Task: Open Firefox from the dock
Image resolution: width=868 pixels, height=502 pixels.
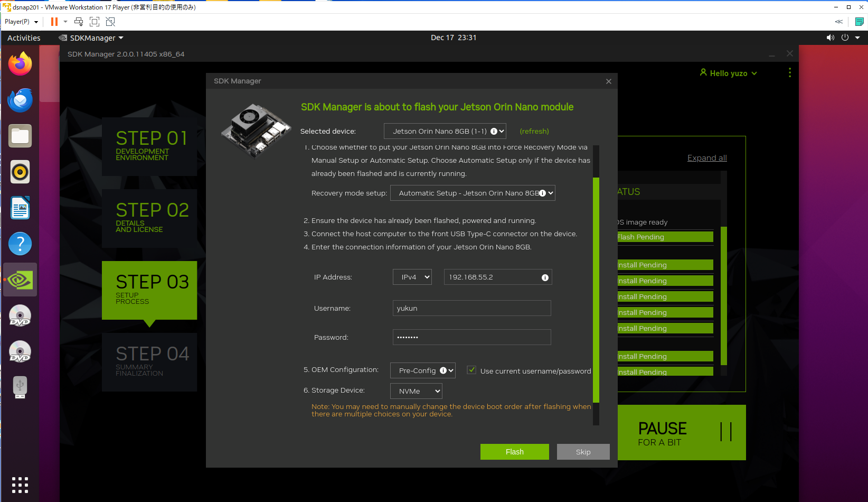Action: [20, 64]
